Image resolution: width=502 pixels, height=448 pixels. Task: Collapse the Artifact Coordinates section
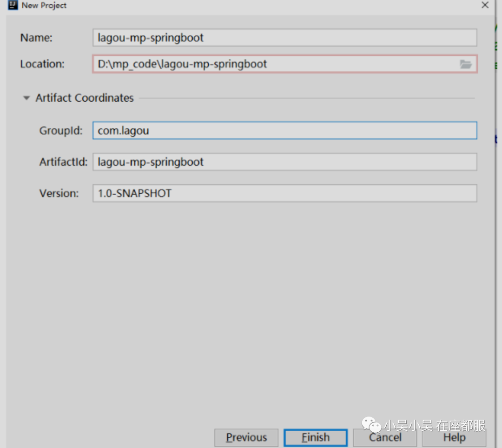click(x=26, y=98)
